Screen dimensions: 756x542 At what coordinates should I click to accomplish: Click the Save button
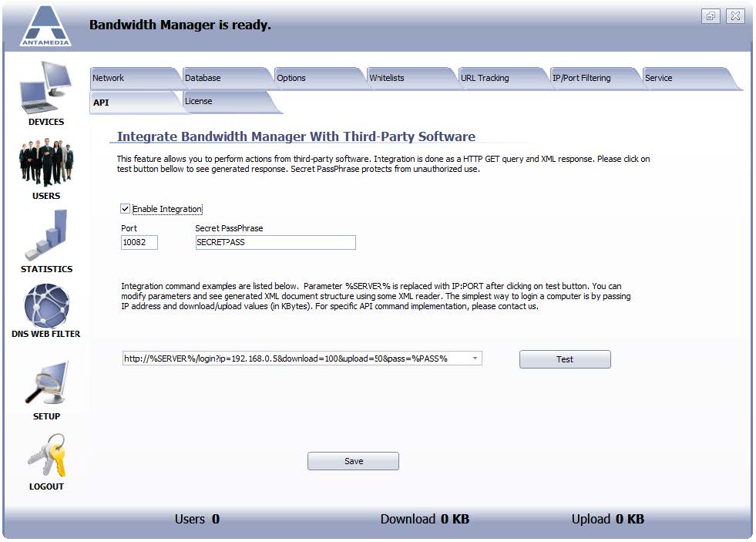click(353, 461)
